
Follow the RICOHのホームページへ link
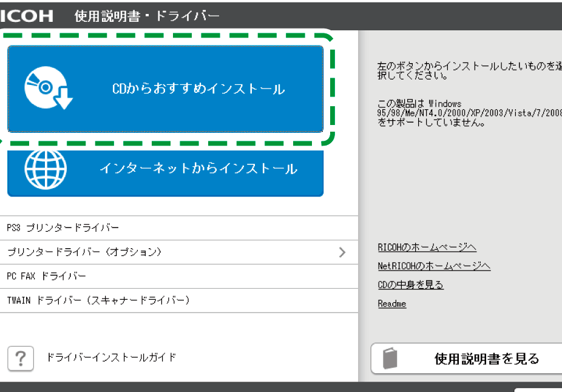[x=427, y=247]
